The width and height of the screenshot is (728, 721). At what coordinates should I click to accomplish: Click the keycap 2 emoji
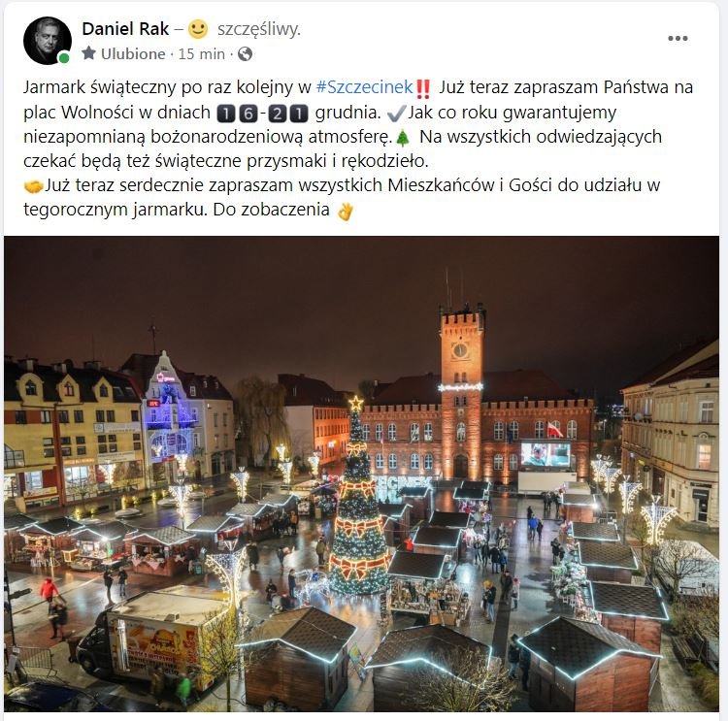(x=278, y=114)
